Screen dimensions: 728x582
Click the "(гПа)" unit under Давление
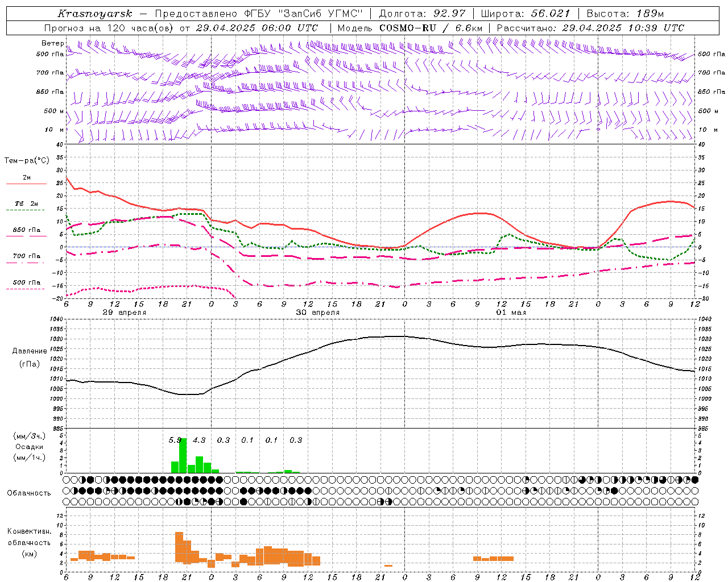pos(30,364)
